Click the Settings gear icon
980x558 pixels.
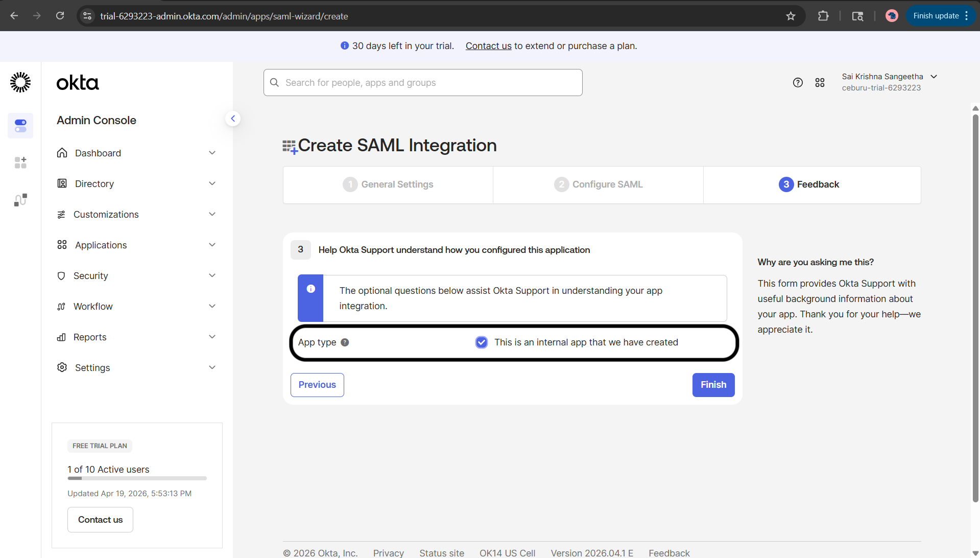pyautogui.click(x=62, y=367)
